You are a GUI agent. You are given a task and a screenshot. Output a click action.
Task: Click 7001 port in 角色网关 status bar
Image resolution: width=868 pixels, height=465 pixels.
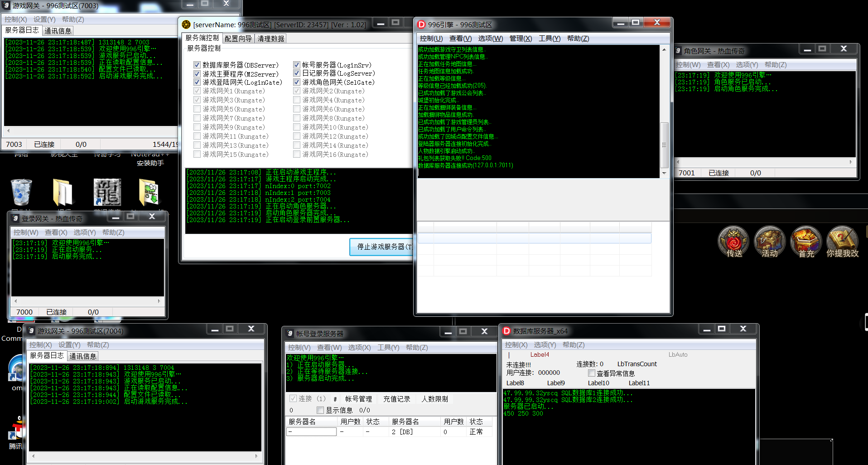point(687,173)
